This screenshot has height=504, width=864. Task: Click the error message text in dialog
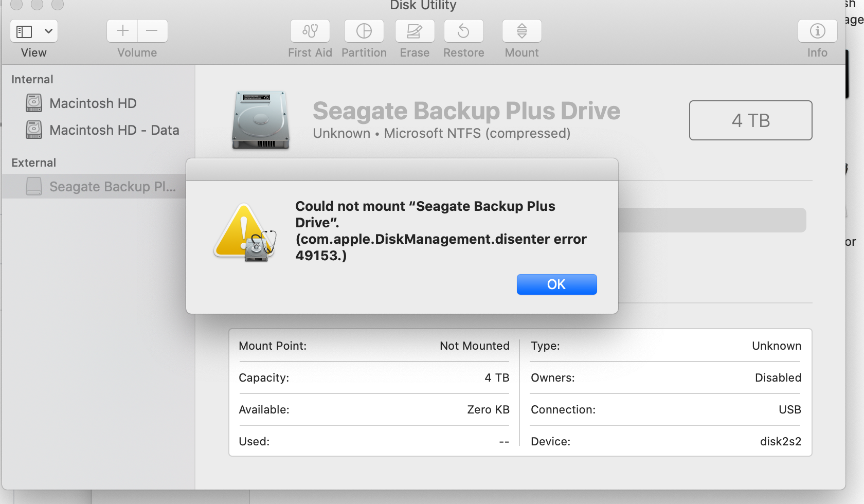click(441, 231)
